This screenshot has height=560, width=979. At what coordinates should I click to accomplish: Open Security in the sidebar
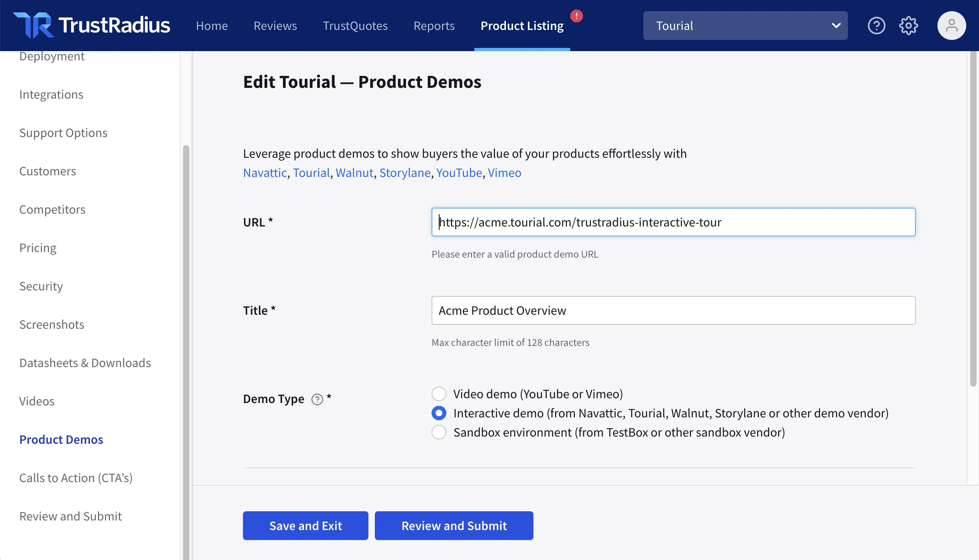click(41, 286)
